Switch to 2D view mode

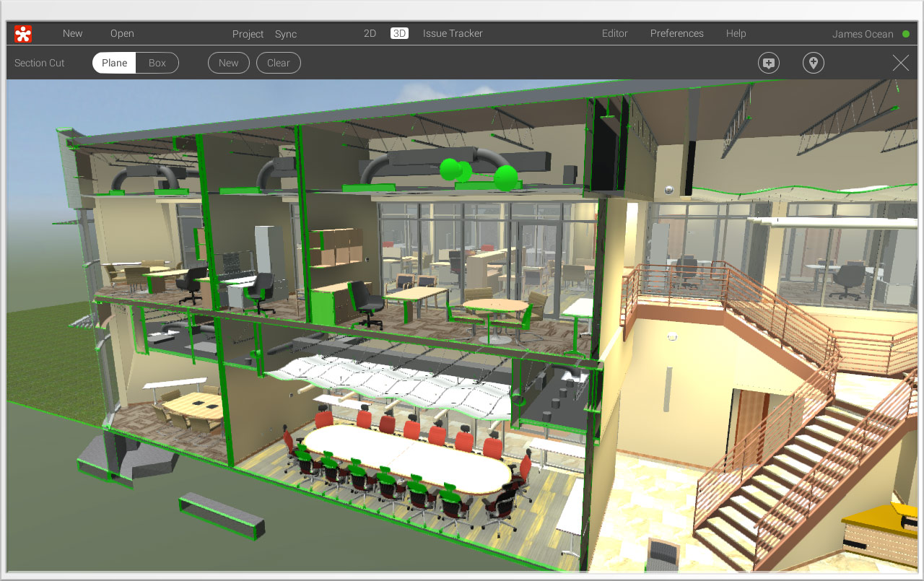370,33
